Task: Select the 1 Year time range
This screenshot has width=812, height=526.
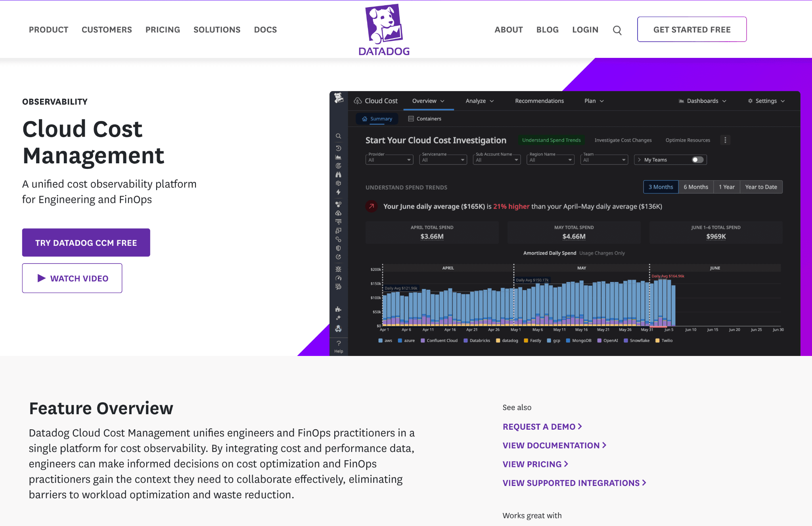Action: (x=727, y=187)
